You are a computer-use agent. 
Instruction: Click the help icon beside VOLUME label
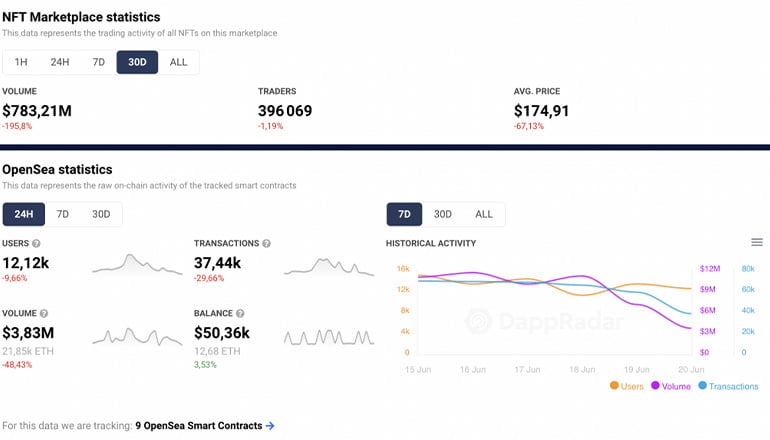(x=44, y=313)
